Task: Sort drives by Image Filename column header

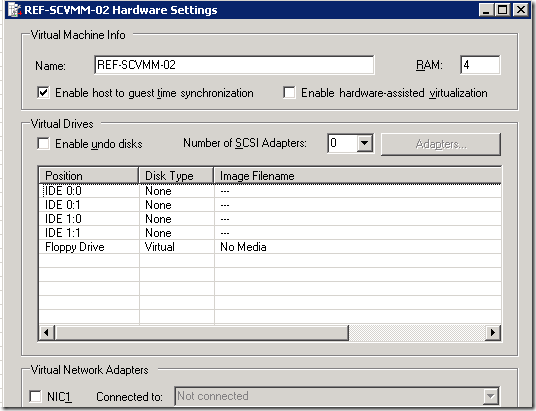Action: [x=358, y=176]
